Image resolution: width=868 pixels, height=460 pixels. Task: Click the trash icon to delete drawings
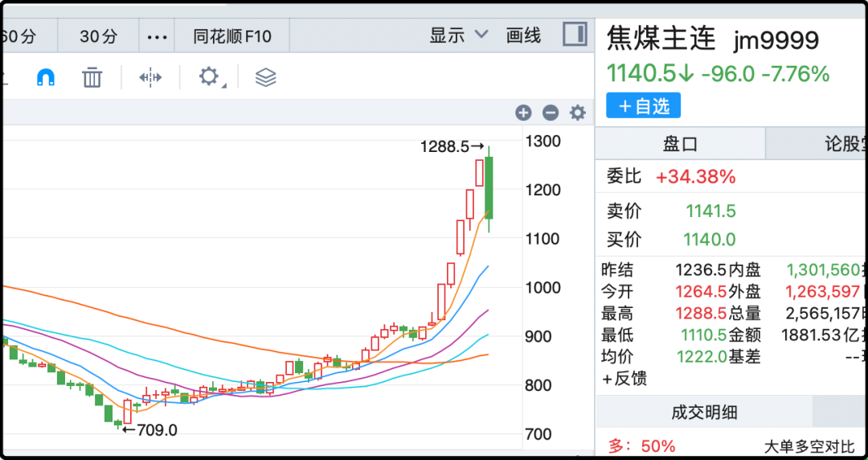click(x=92, y=77)
